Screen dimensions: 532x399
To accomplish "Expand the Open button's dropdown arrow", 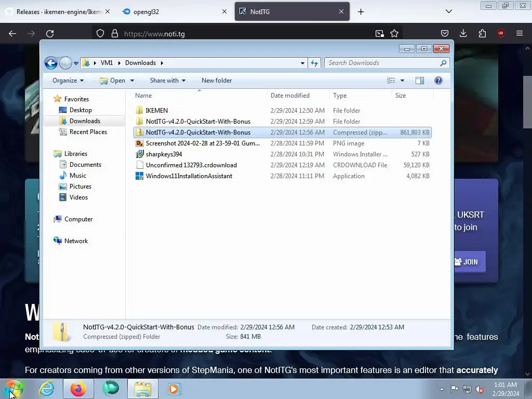I will click(132, 81).
